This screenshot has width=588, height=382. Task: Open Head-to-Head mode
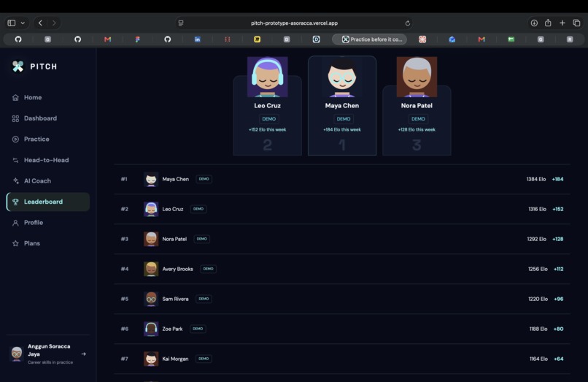tap(47, 160)
